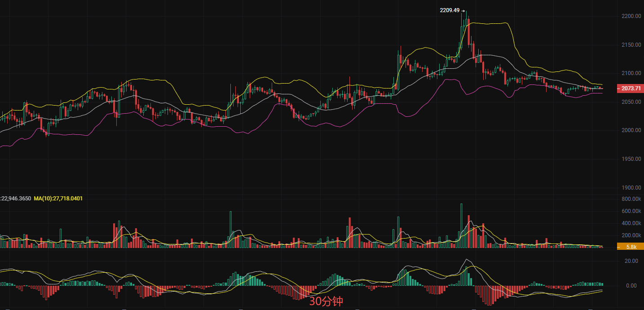This screenshot has width=644, height=310.
Task: Click the 1900.00 price axis label
Action: tap(631, 188)
